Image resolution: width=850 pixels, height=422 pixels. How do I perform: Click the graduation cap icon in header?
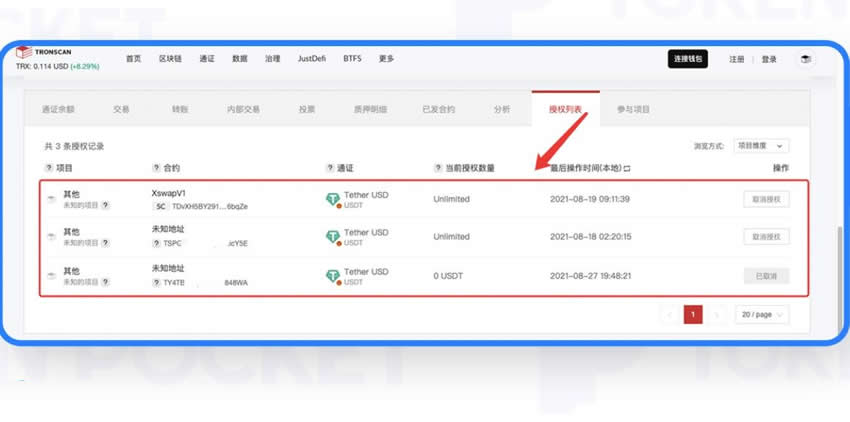coord(803,59)
